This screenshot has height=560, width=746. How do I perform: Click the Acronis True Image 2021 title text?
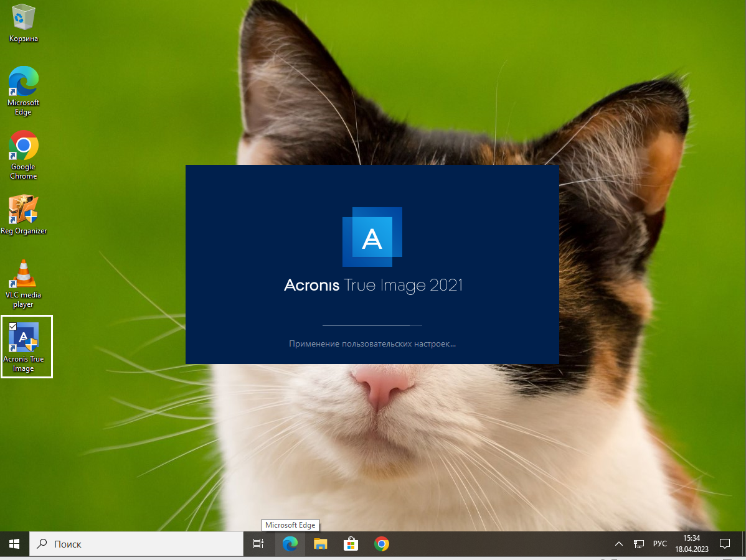point(373,285)
